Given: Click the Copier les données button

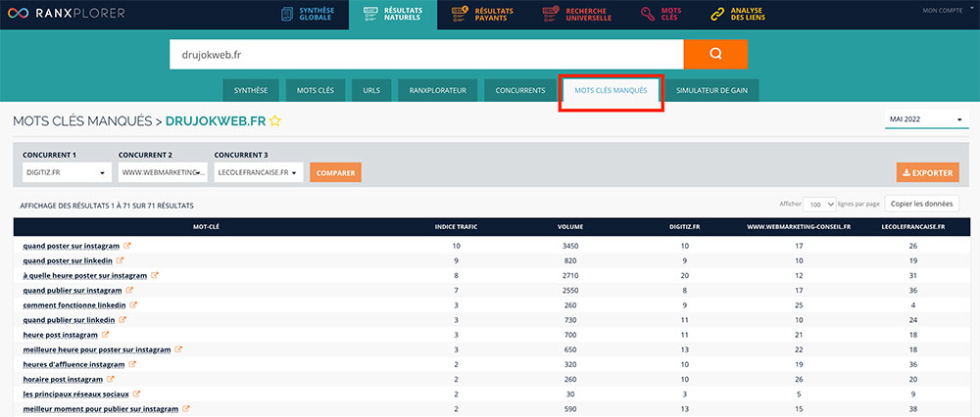Looking at the screenshot, I should tap(922, 204).
